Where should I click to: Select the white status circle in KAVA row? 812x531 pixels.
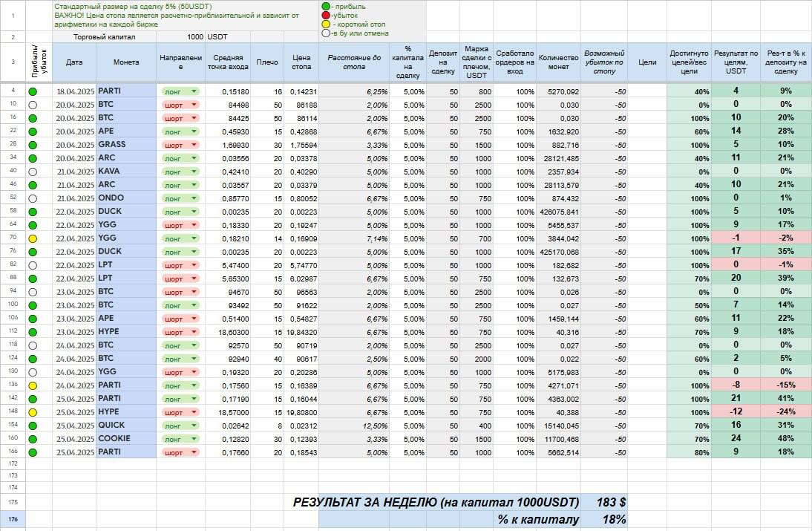[x=33, y=172]
